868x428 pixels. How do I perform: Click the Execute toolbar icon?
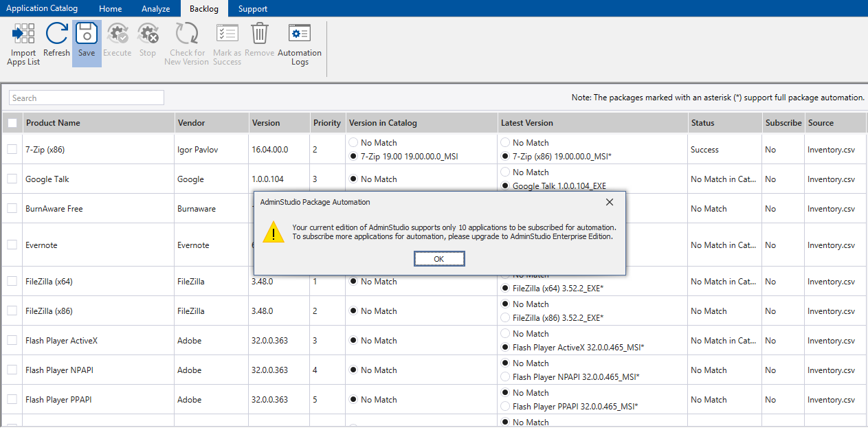(x=118, y=34)
